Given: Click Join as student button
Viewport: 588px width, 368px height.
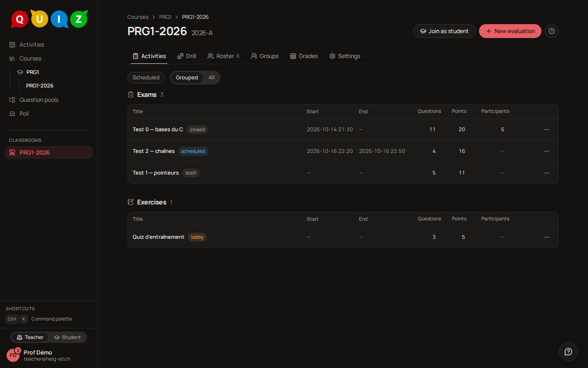Looking at the screenshot, I should tap(444, 31).
